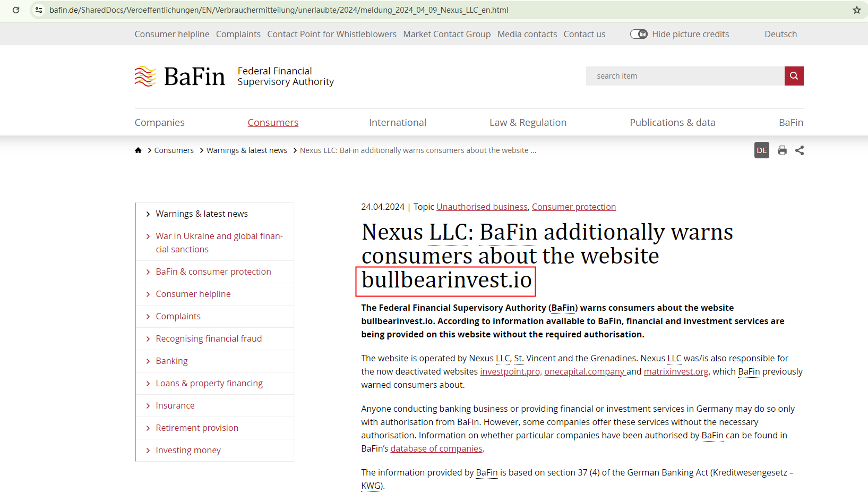Open the share icon

click(x=800, y=150)
